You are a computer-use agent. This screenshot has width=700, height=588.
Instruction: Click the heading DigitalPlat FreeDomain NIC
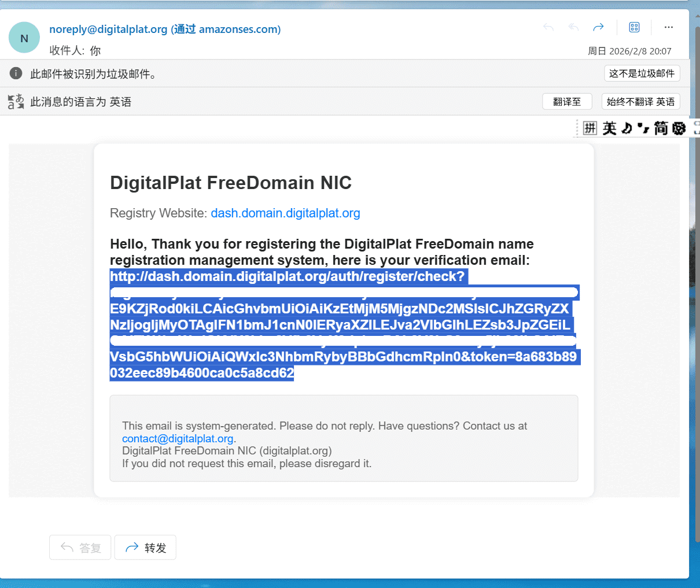(231, 183)
